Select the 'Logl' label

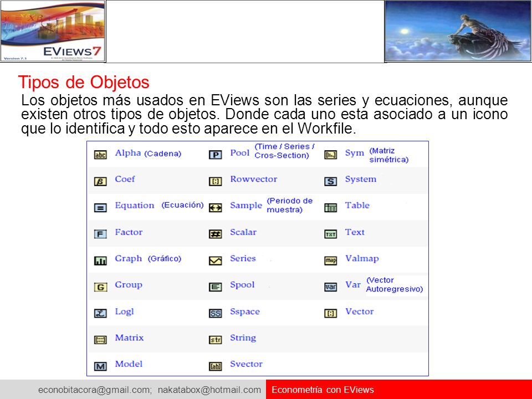(x=124, y=311)
